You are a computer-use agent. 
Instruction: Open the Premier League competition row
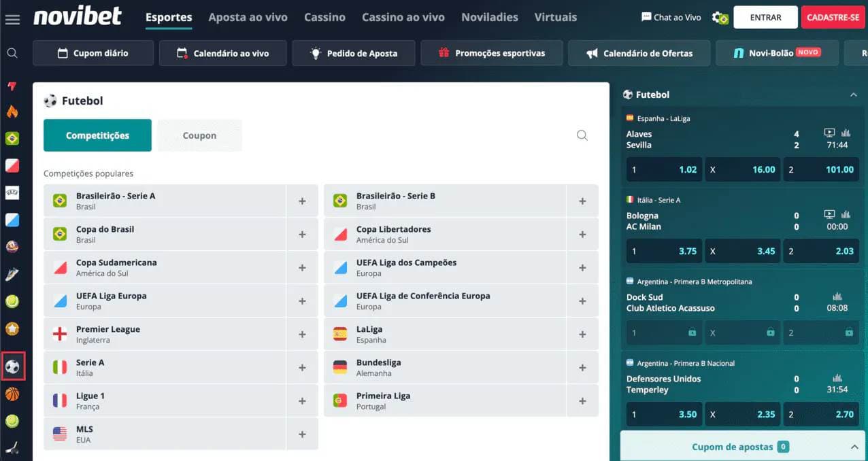coord(165,334)
